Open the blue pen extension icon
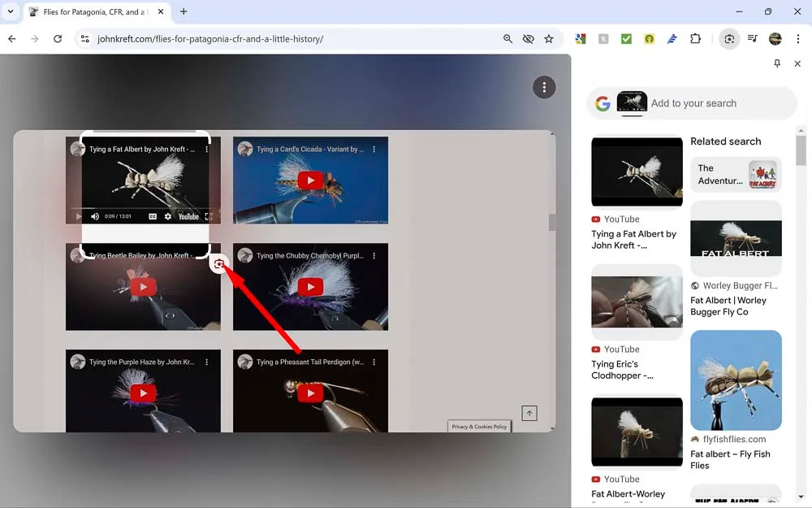 pos(672,39)
